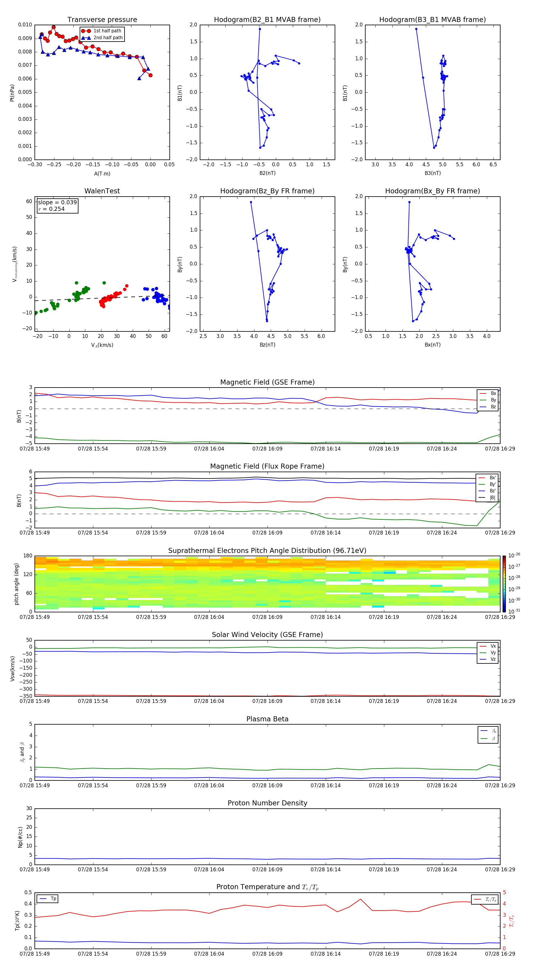Click the 'B3(nT)' x-axis label
535x980 pixels.
tap(432, 173)
